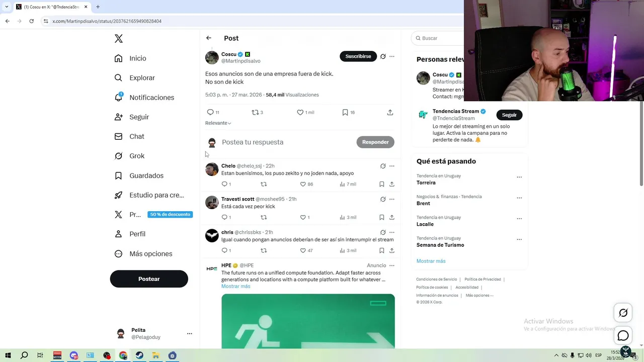Reply icon with 11 on main post
This screenshot has height=362, width=644.
coord(213,113)
